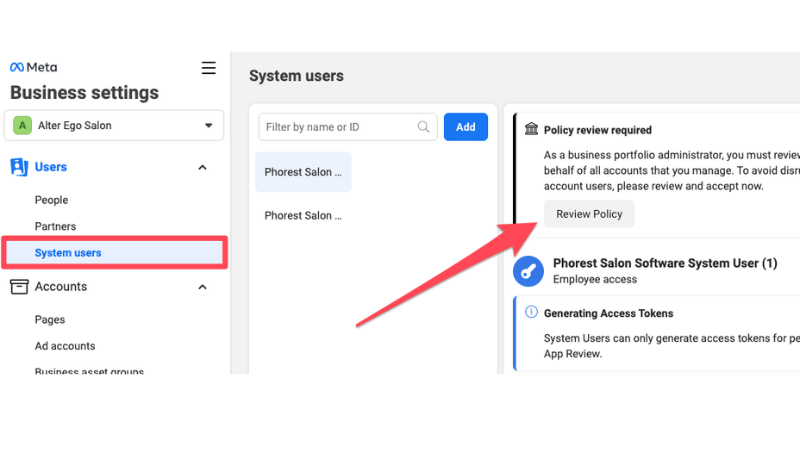Screen dimensions: 800x450
Task: Click the info icon beside Generating Access Tokens
Action: click(531, 313)
